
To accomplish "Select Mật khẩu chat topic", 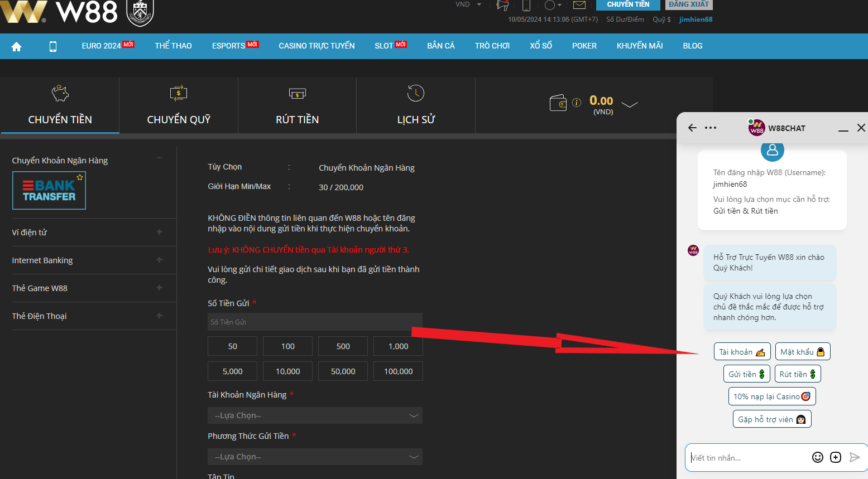I will (x=803, y=352).
